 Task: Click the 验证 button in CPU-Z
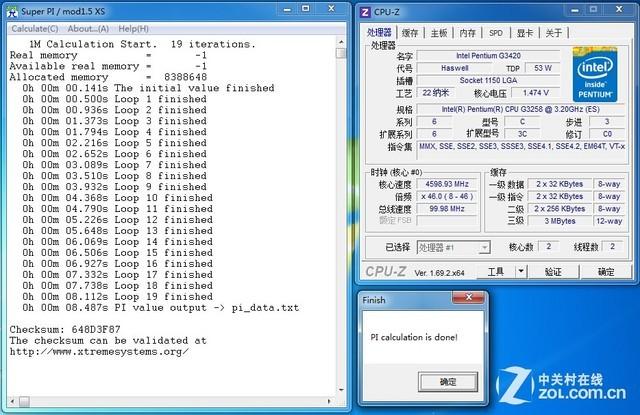point(553,272)
